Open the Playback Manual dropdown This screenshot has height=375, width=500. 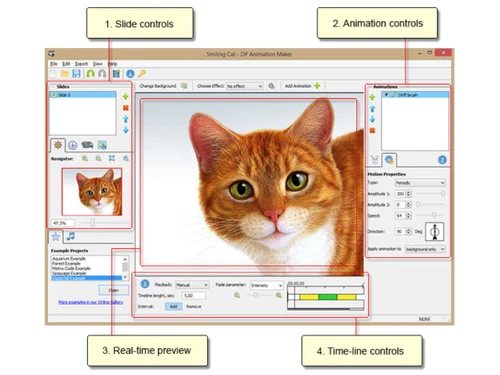tap(192, 285)
